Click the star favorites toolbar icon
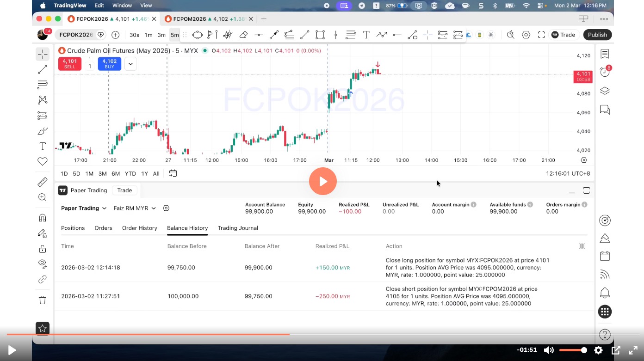The width and height of the screenshot is (644, 361). pos(43,329)
